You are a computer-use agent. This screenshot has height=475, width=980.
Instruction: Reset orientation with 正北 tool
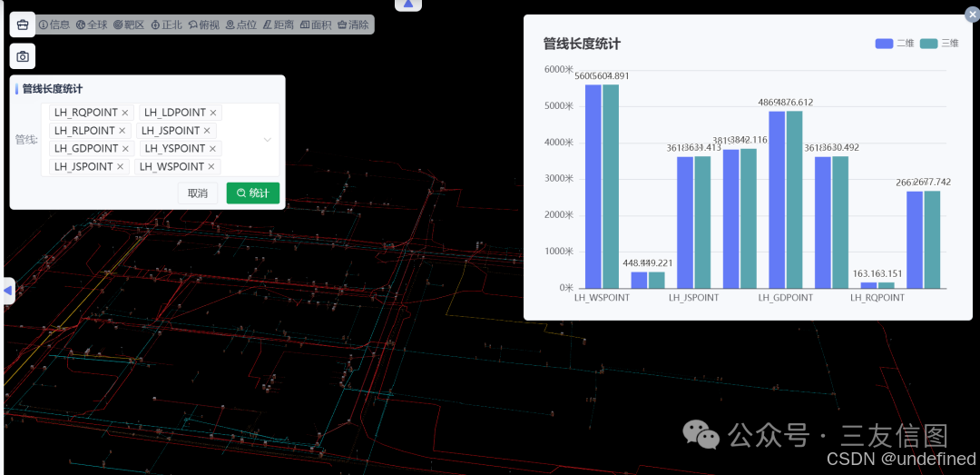(x=166, y=25)
